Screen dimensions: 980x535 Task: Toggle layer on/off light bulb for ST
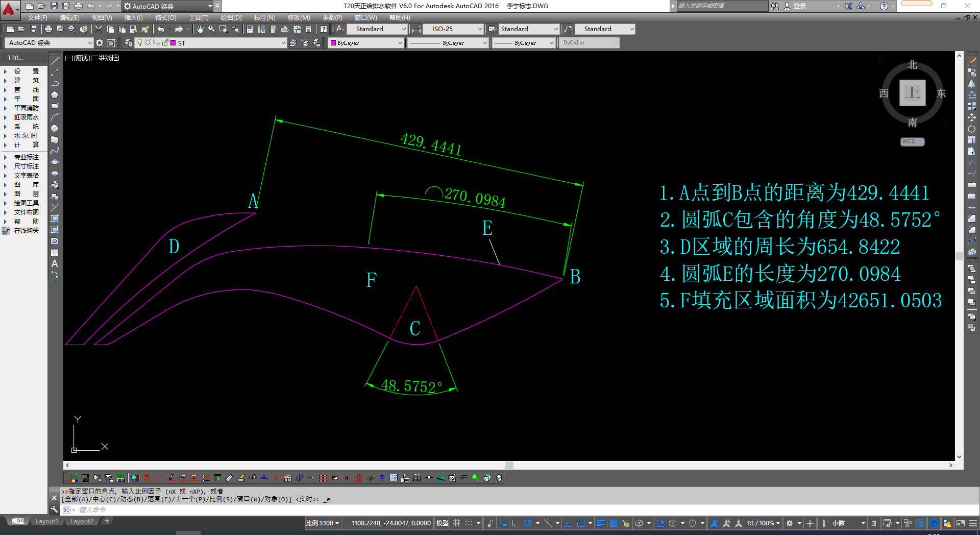point(140,43)
